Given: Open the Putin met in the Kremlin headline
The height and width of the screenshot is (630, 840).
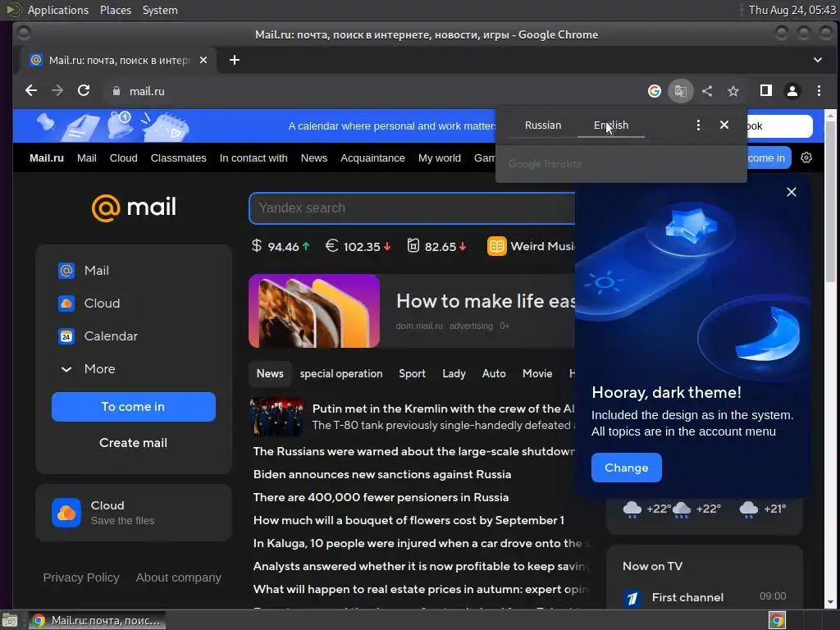Looking at the screenshot, I should coord(443,409).
